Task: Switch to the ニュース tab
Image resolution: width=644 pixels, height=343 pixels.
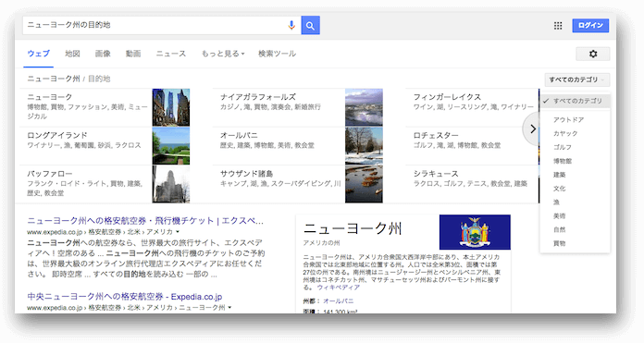Action: coord(171,54)
